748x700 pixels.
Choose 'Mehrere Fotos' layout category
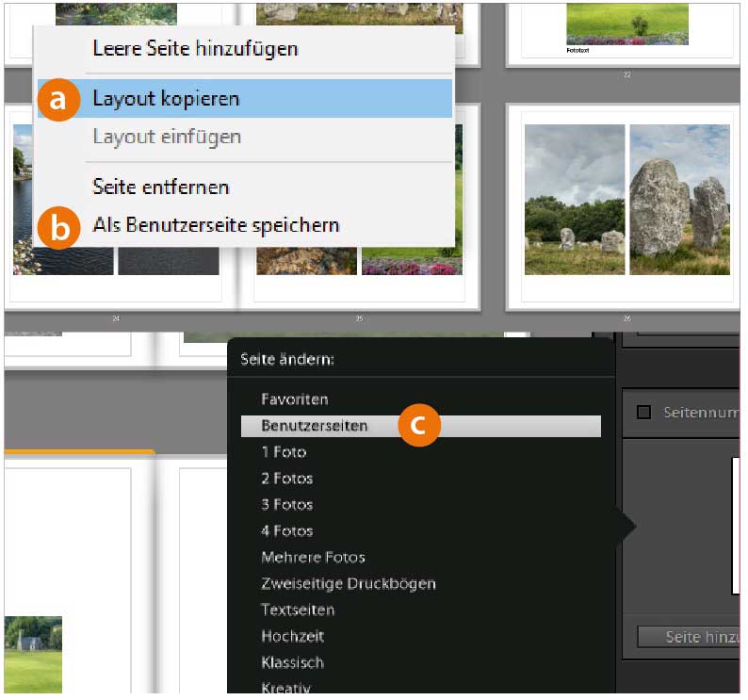pyautogui.click(x=313, y=558)
